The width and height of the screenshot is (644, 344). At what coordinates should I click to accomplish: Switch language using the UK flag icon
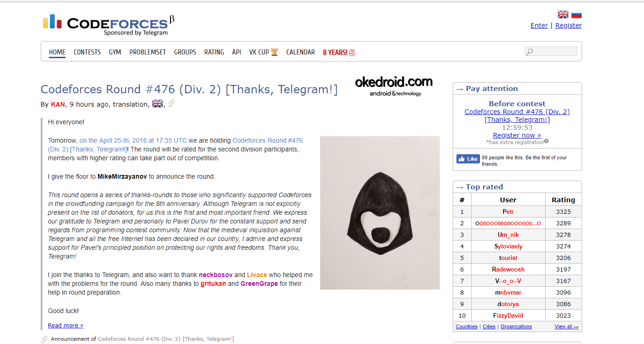click(x=563, y=14)
